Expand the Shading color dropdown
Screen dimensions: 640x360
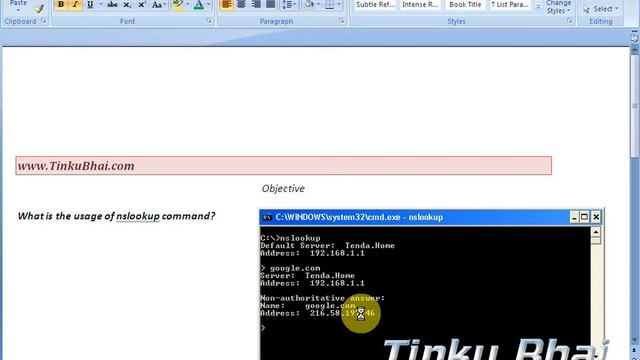pyautogui.click(x=318, y=5)
